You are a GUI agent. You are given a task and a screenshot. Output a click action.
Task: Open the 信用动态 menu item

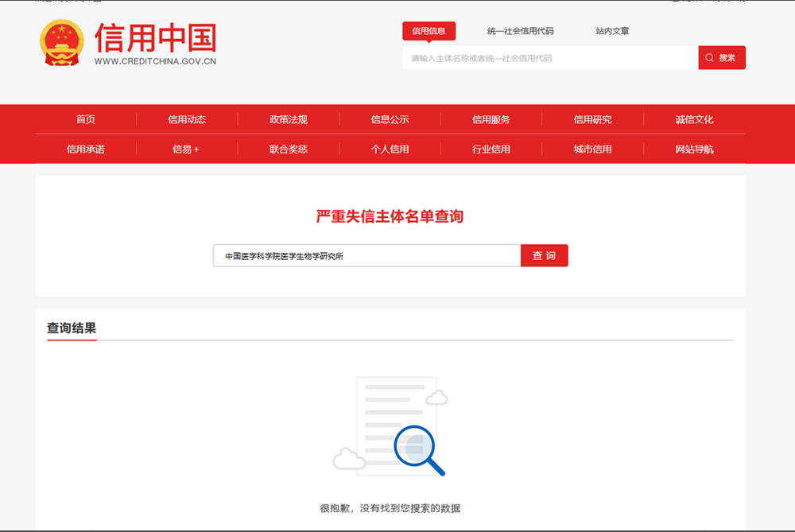187,119
